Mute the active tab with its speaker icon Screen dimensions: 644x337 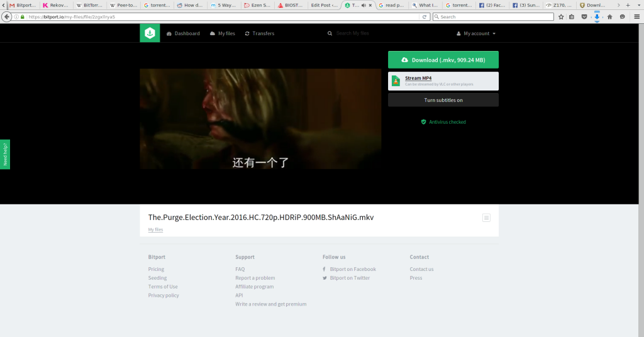pos(364,5)
